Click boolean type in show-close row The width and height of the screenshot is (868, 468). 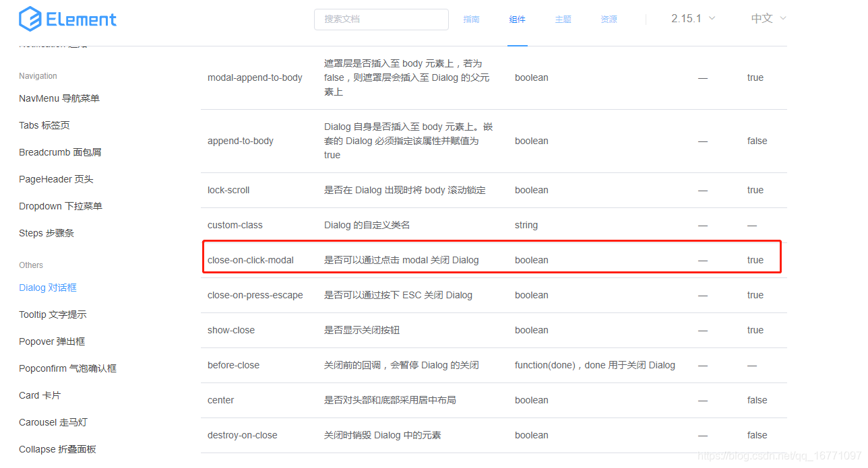click(x=532, y=330)
